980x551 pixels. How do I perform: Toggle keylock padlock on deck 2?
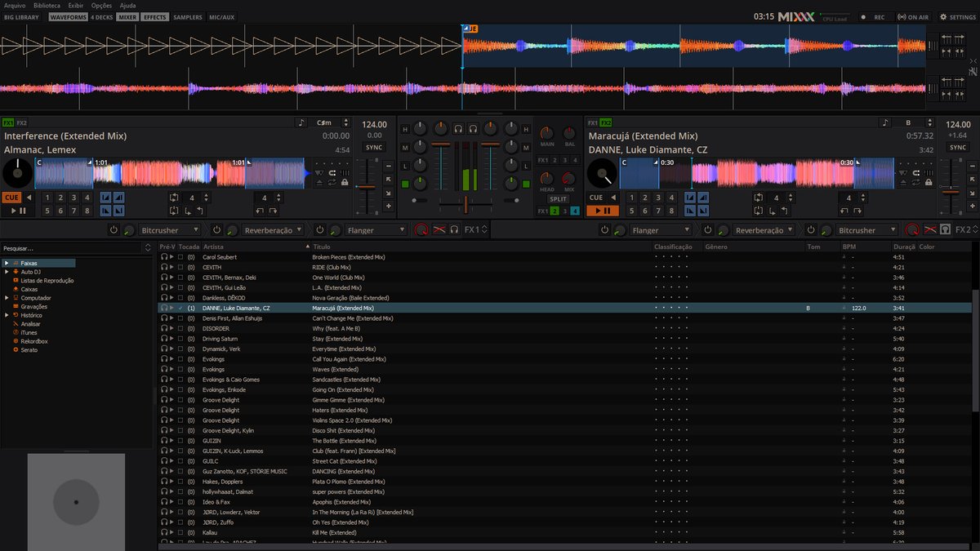(x=929, y=182)
